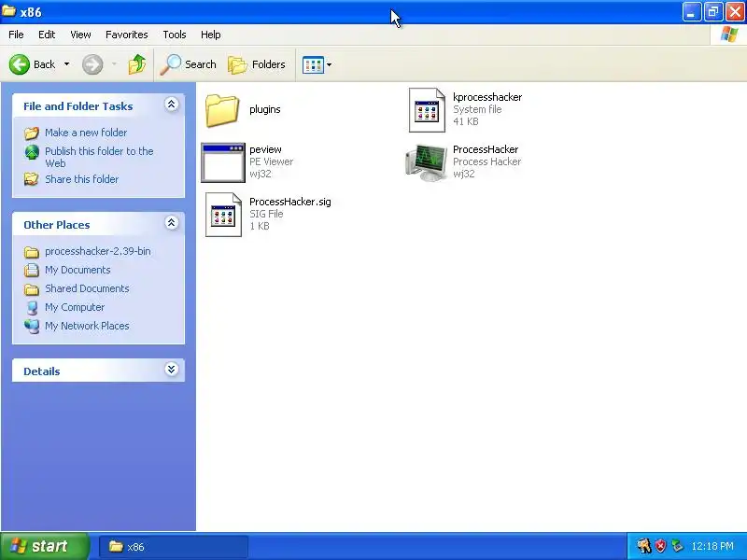Restore down the x86 window
747x560 pixels.
click(x=713, y=12)
